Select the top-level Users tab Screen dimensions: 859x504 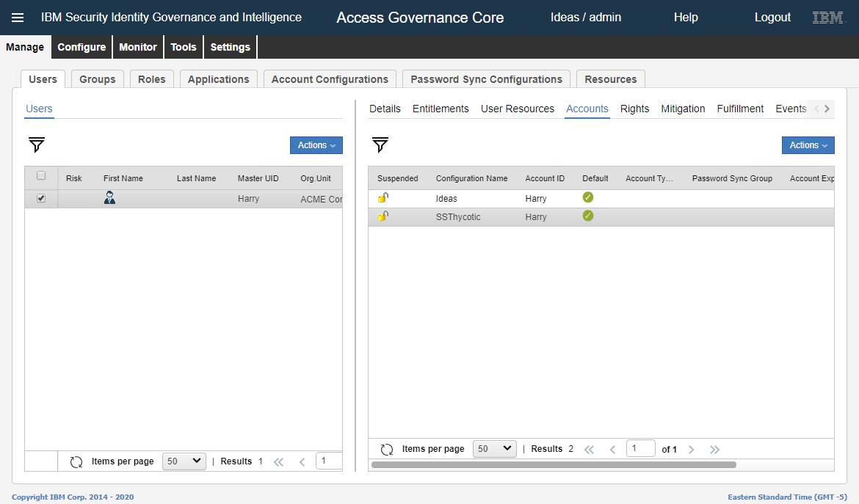click(43, 79)
